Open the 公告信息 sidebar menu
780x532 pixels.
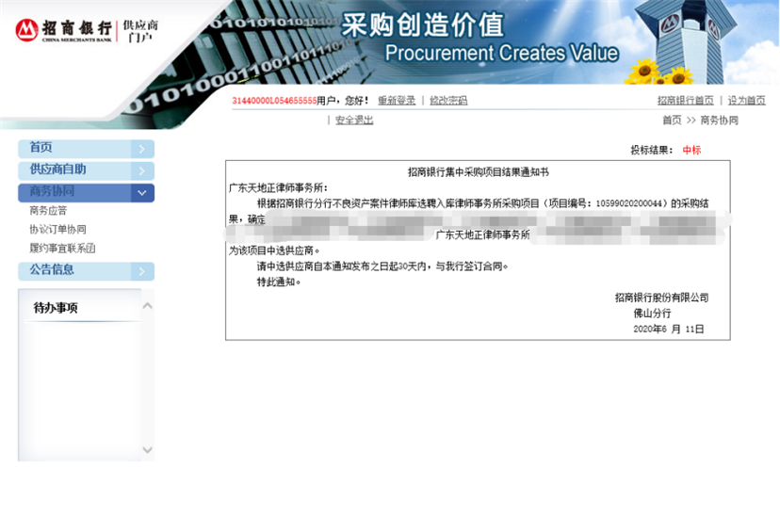(86, 271)
